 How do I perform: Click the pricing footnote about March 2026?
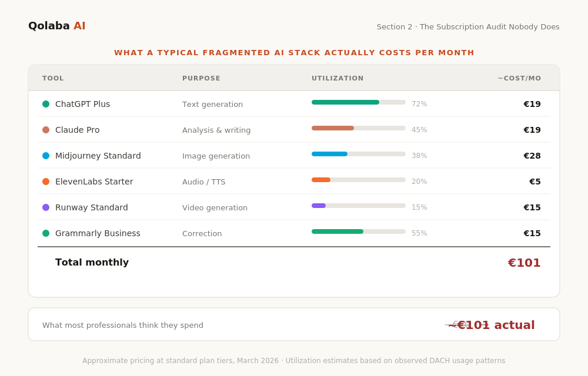293,361
